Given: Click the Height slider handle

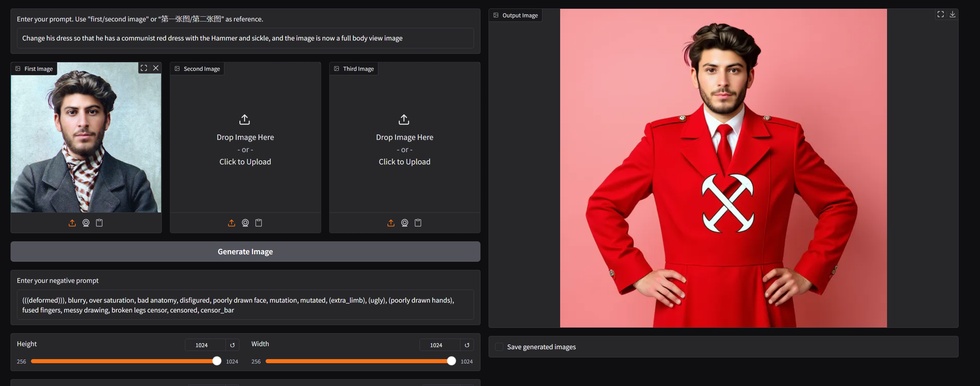Looking at the screenshot, I should (217, 361).
